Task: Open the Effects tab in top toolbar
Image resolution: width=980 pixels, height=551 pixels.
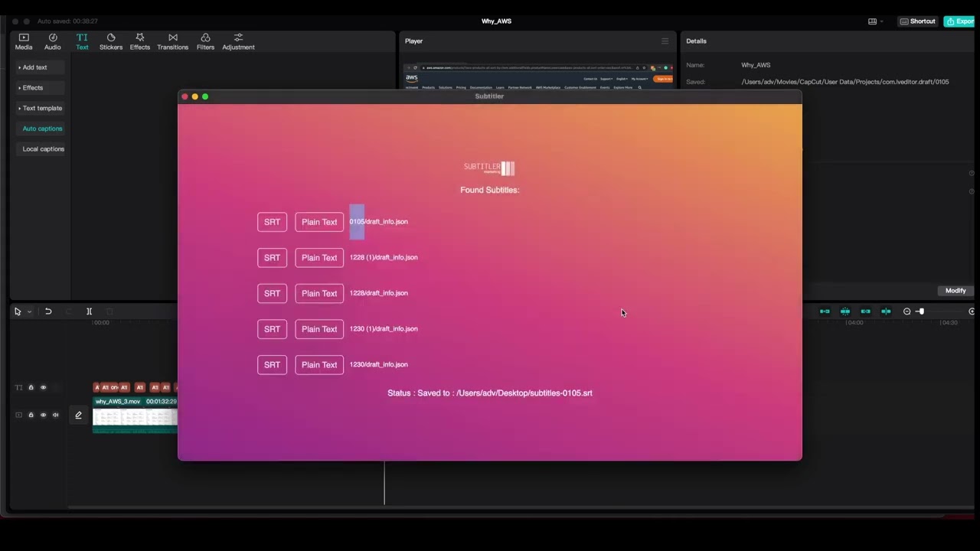Action: coord(140,41)
